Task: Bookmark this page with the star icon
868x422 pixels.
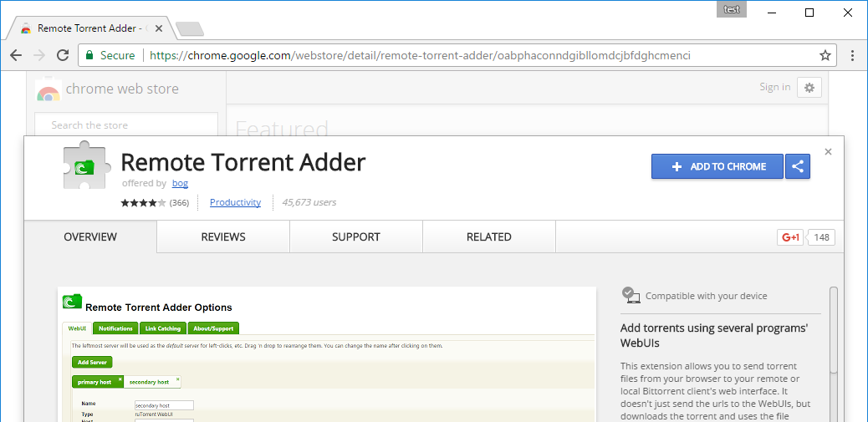Action: tap(825, 55)
